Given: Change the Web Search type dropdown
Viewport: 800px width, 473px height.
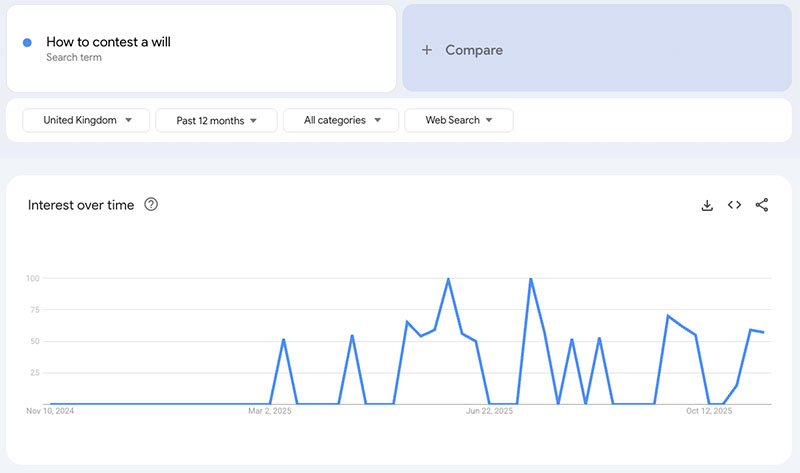Looking at the screenshot, I should 459,120.
